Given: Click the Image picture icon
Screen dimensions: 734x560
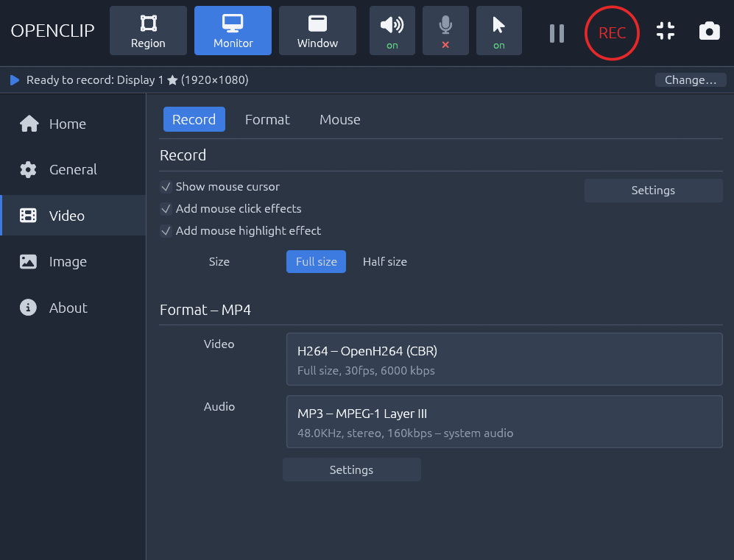Looking at the screenshot, I should [x=28, y=261].
